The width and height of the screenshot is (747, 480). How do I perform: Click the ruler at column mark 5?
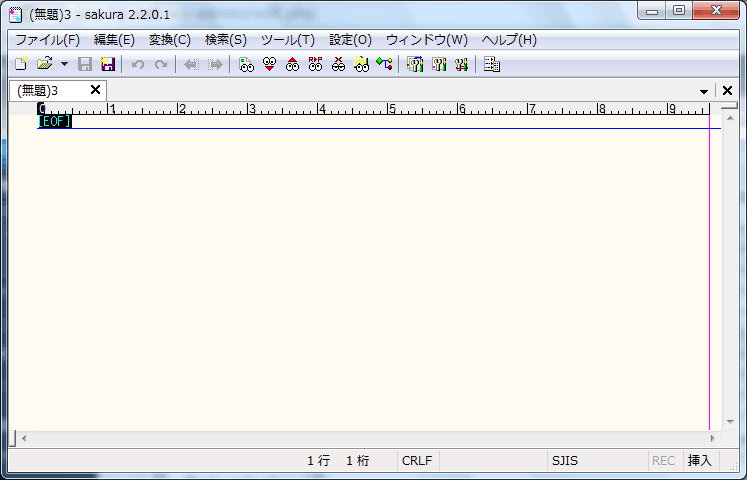(391, 109)
